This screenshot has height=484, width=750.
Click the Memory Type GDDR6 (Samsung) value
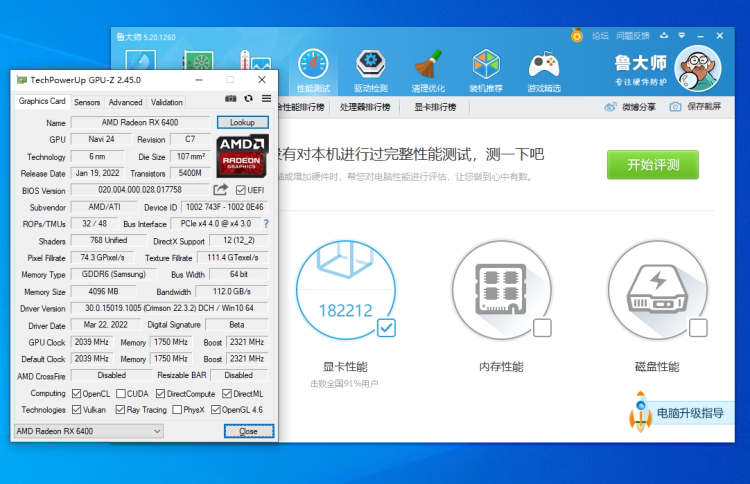114,275
